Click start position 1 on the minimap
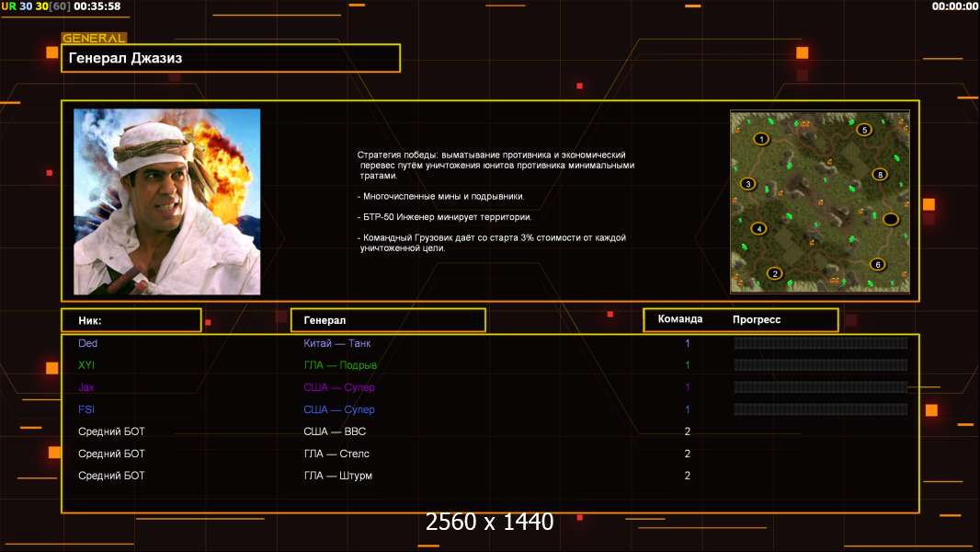The image size is (980, 552). click(x=761, y=139)
